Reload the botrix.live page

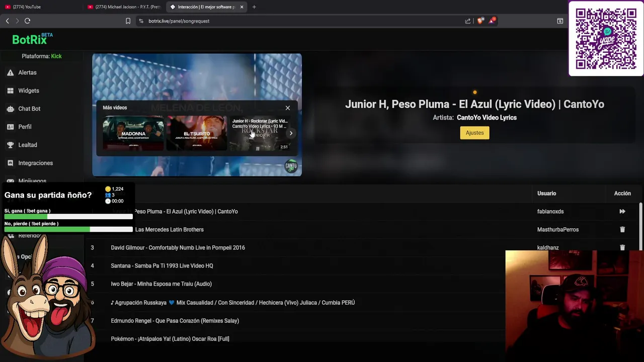tap(27, 21)
